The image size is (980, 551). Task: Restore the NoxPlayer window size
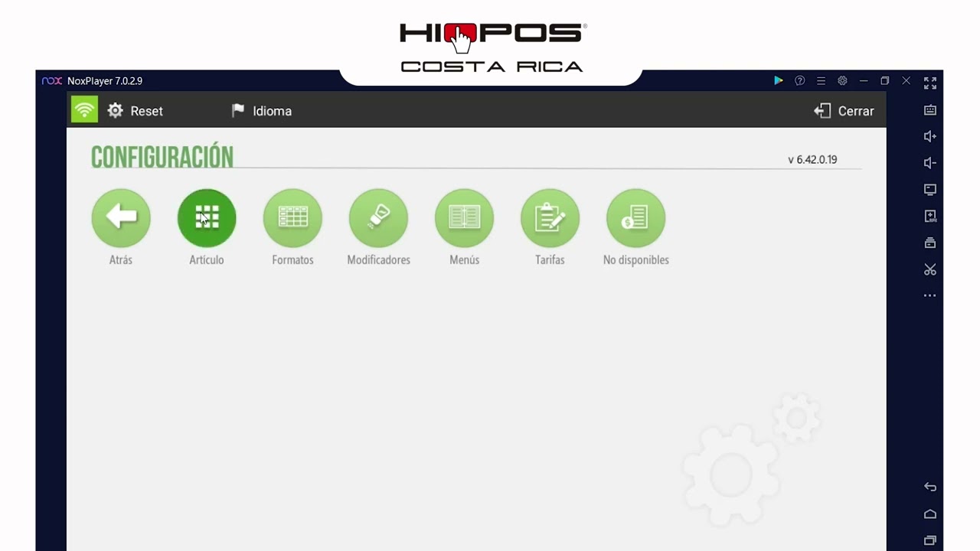[x=885, y=80]
